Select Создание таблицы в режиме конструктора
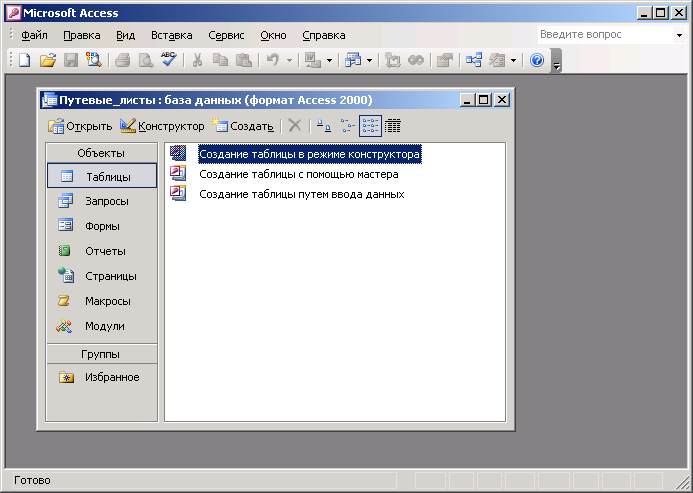This screenshot has height=493, width=693. (x=309, y=154)
